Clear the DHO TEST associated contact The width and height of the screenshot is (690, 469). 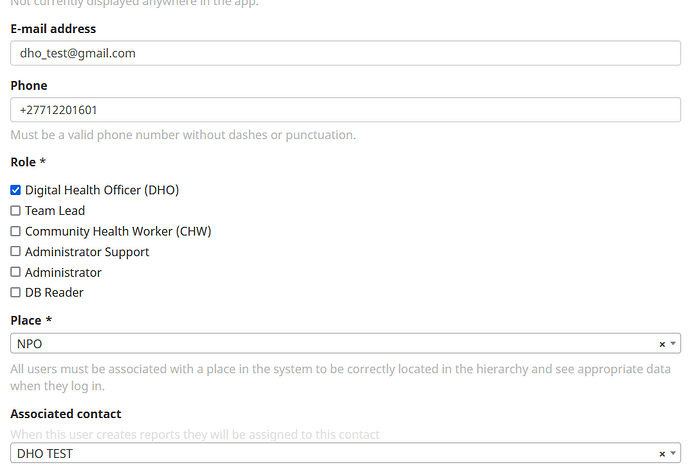[x=662, y=454]
